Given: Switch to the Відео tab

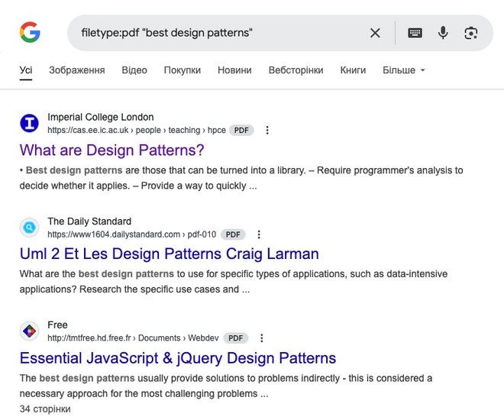Looking at the screenshot, I should 134,70.
